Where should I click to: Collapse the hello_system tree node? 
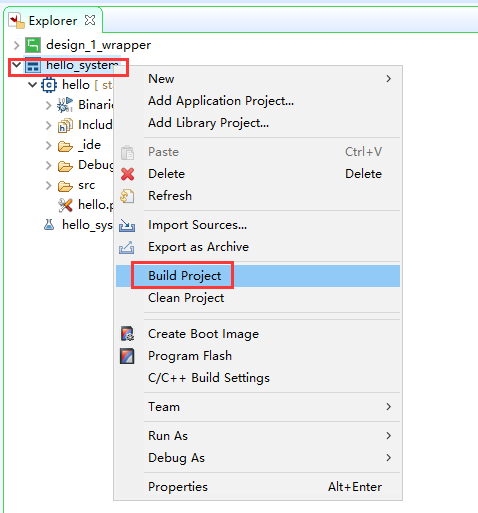coord(16,65)
